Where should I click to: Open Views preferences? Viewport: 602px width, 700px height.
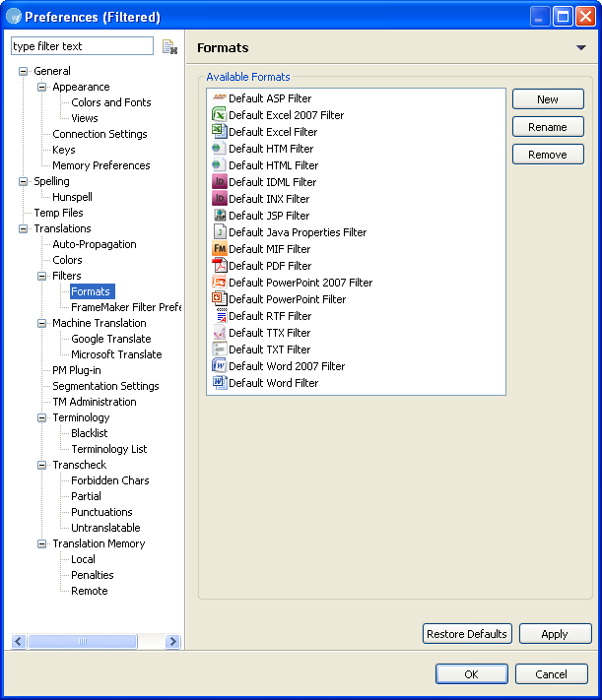tap(85, 118)
